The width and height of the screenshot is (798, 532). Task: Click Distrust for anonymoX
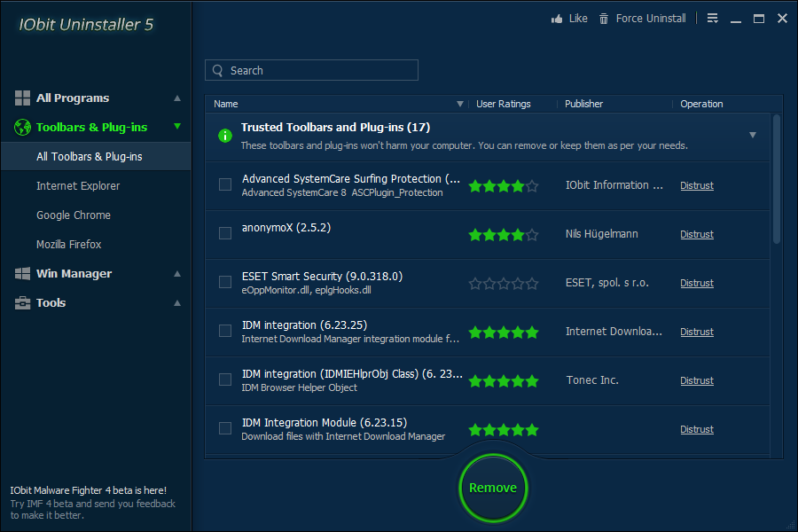(x=697, y=234)
